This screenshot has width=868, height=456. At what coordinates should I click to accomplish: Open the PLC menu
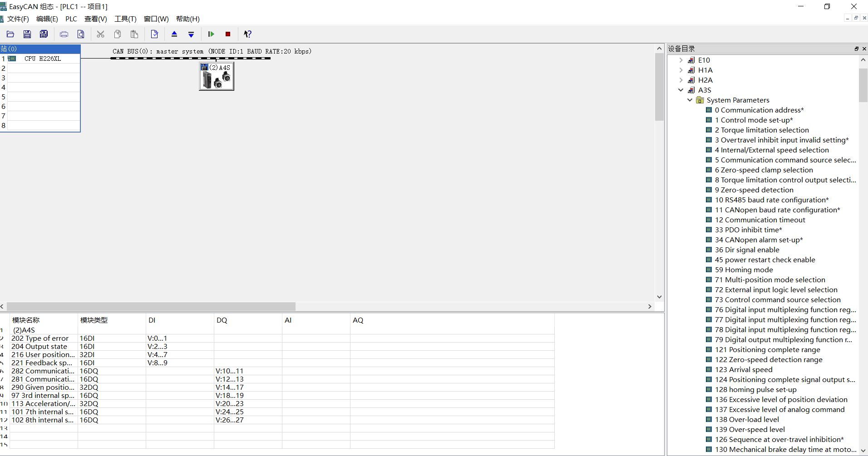tap(71, 19)
